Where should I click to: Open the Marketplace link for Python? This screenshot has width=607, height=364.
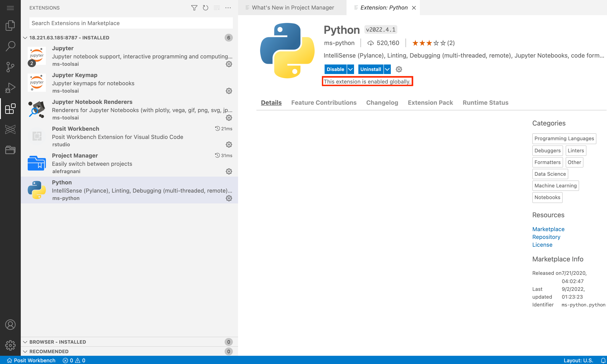[548, 229]
